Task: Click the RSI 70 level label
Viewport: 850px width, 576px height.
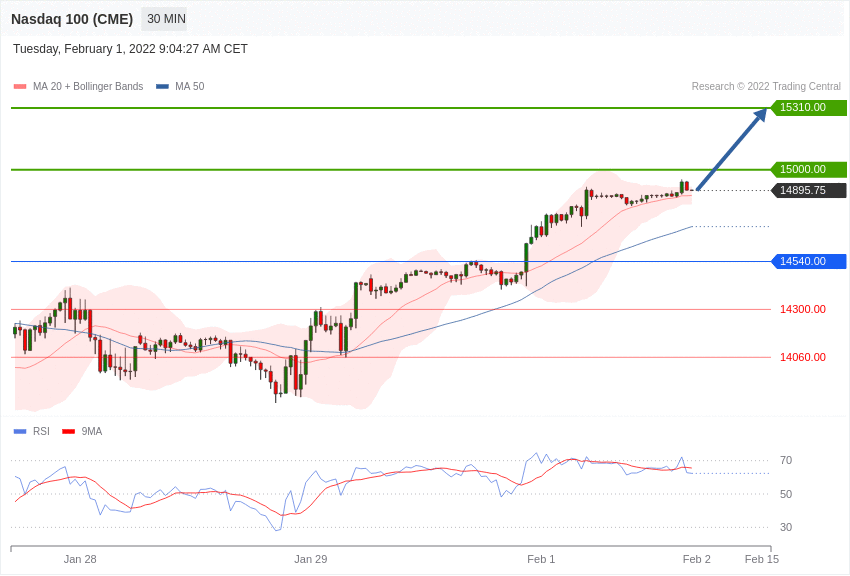Action: coord(786,461)
